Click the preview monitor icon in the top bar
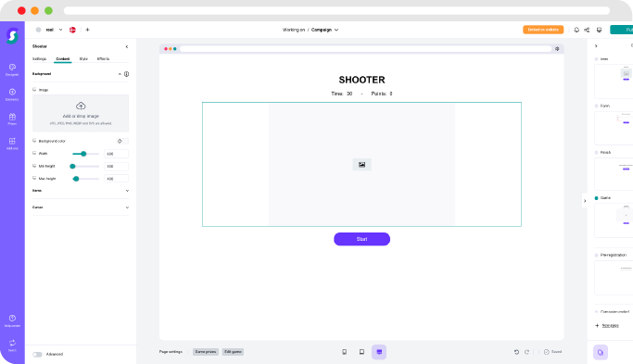The height and width of the screenshot is (364, 633). (x=599, y=30)
